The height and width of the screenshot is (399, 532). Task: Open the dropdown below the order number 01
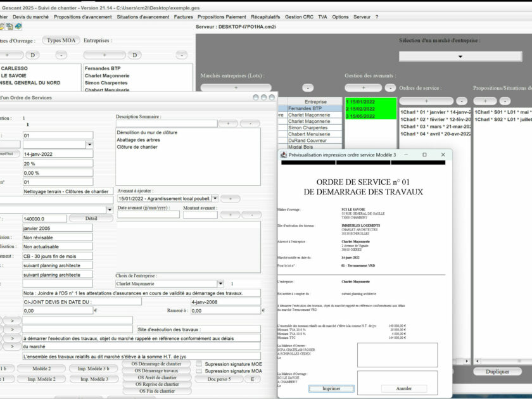click(89, 144)
